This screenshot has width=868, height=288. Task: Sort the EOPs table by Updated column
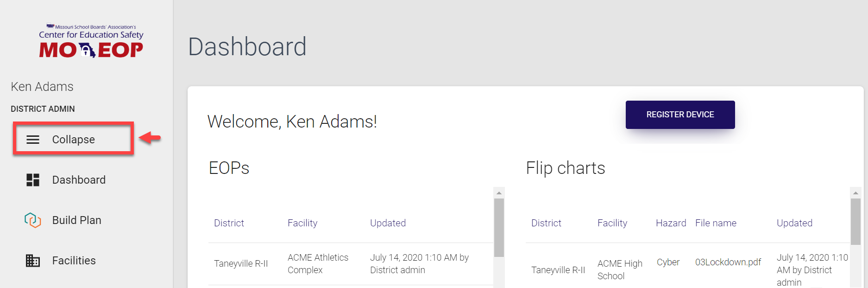pos(388,223)
